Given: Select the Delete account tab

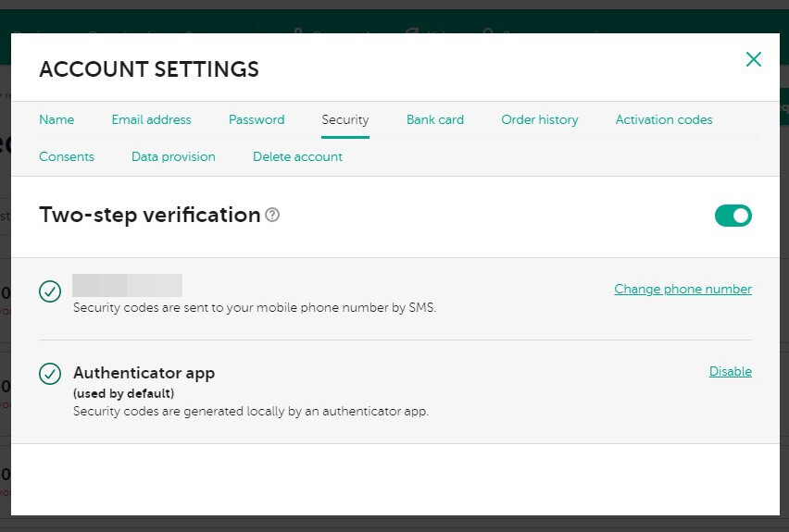Looking at the screenshot, I should click(x=297, y=156).
